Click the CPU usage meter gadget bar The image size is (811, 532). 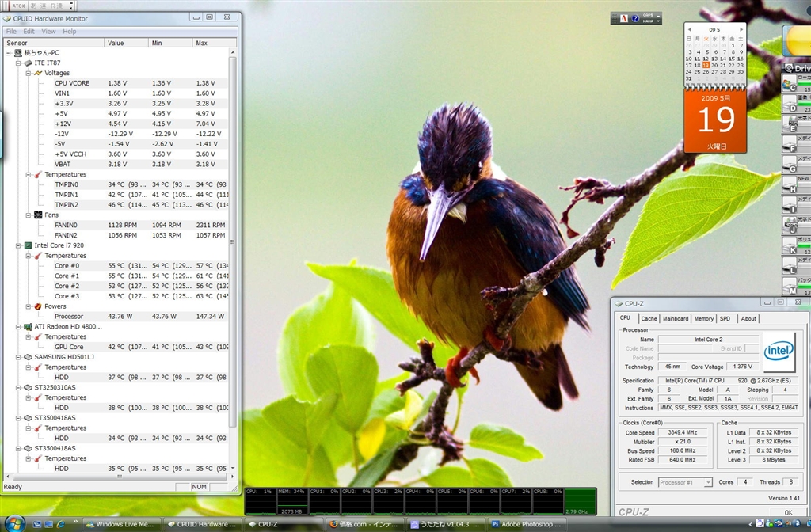coord(421,501)
